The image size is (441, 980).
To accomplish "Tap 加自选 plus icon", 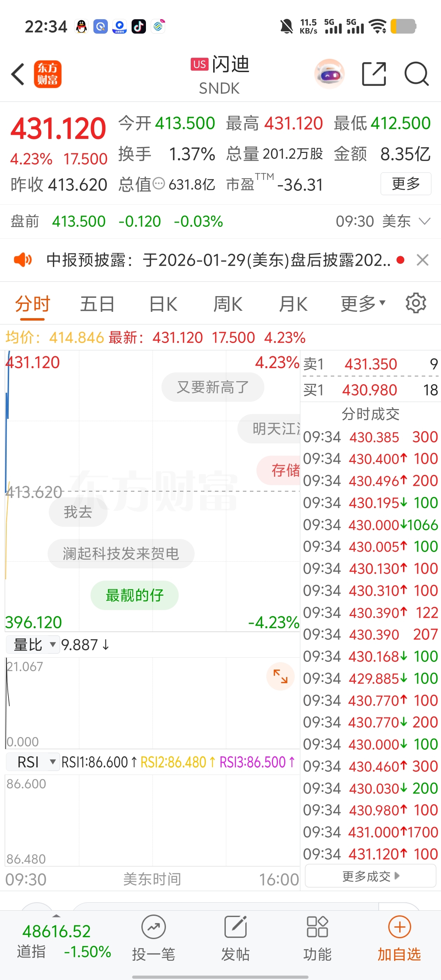I will coord(400,927).
